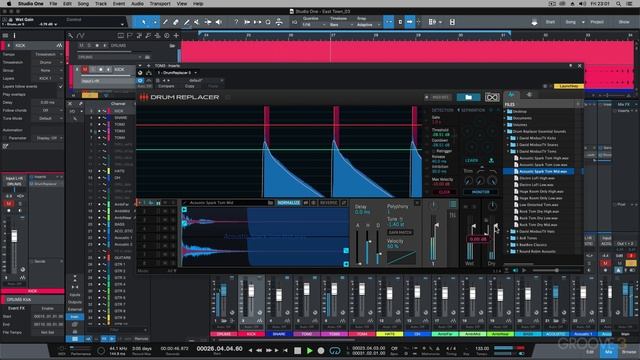Viewport: 640px width, 360px height.
Task: Click the Copy button in plug-in header
Action: pyautogui.click(x=189, y=86)
